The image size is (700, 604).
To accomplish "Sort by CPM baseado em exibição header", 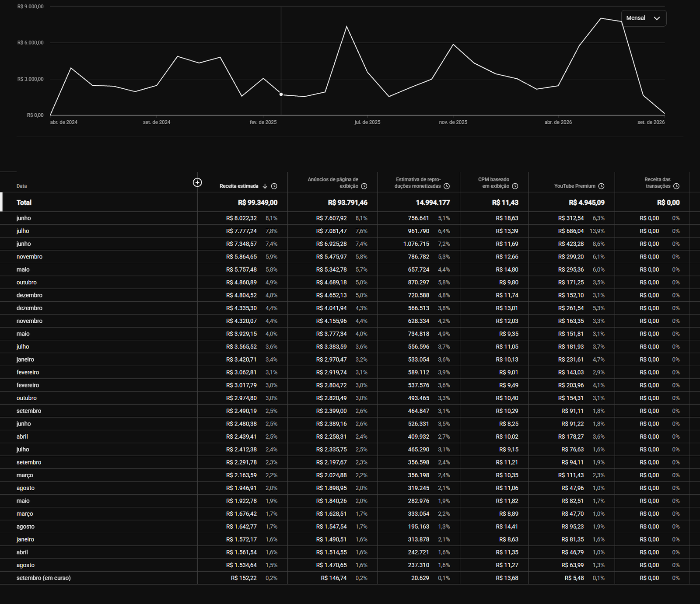I will [x=493, y=183].
